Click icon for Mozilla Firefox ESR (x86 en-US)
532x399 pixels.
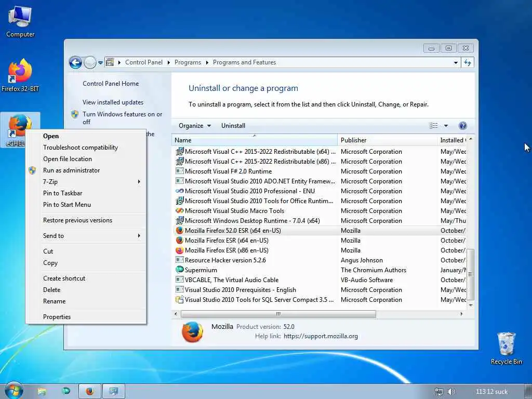[x=179, y=250]
